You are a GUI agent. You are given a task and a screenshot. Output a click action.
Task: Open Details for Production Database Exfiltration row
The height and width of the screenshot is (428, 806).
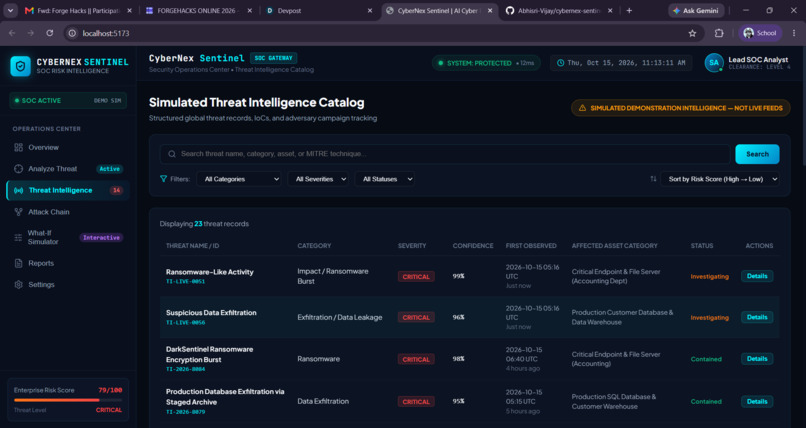757,401
